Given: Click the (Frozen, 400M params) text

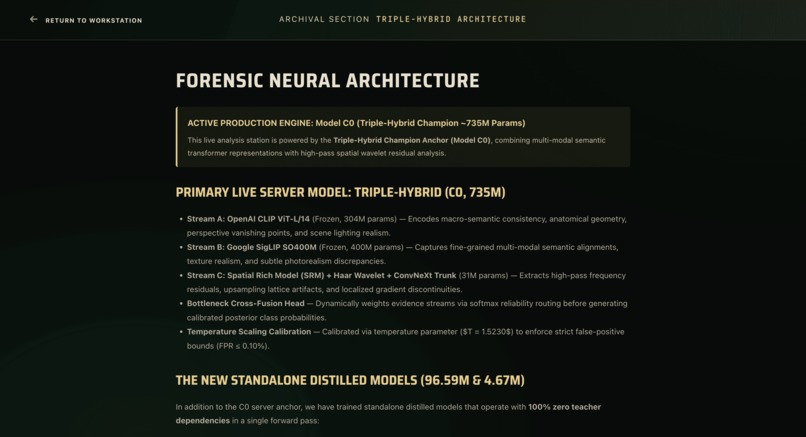Looking at the screenshot, I should (361, 247).
